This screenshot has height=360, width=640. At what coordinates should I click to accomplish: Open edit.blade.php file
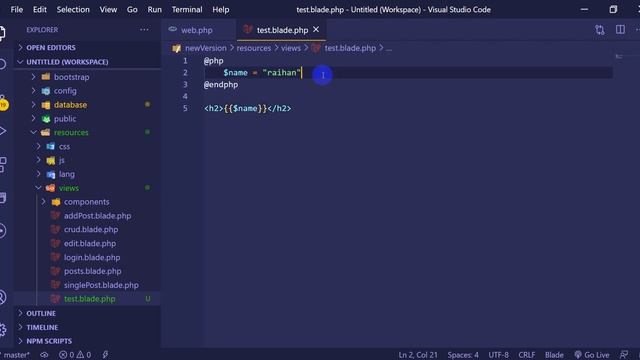coord(90,243)
